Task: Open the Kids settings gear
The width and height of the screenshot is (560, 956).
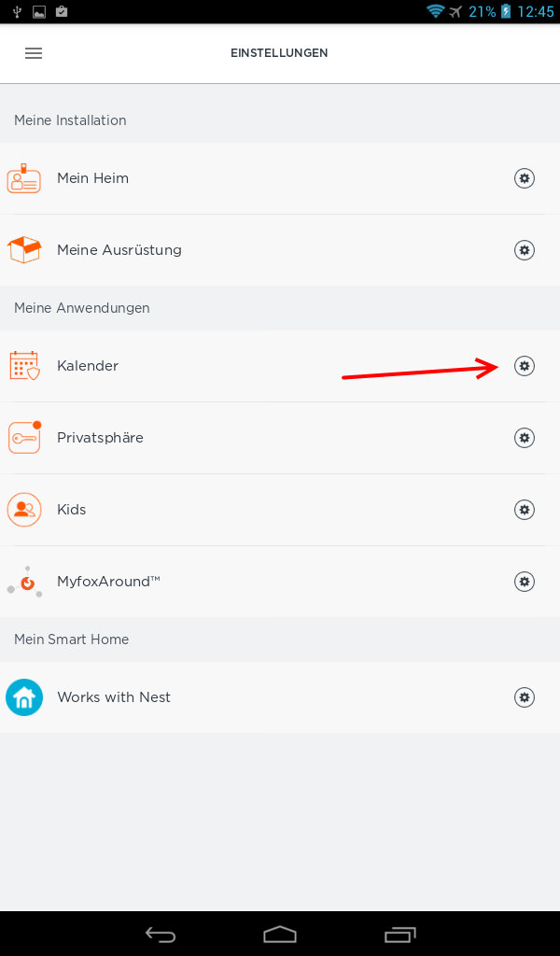Action: [524, 510]
